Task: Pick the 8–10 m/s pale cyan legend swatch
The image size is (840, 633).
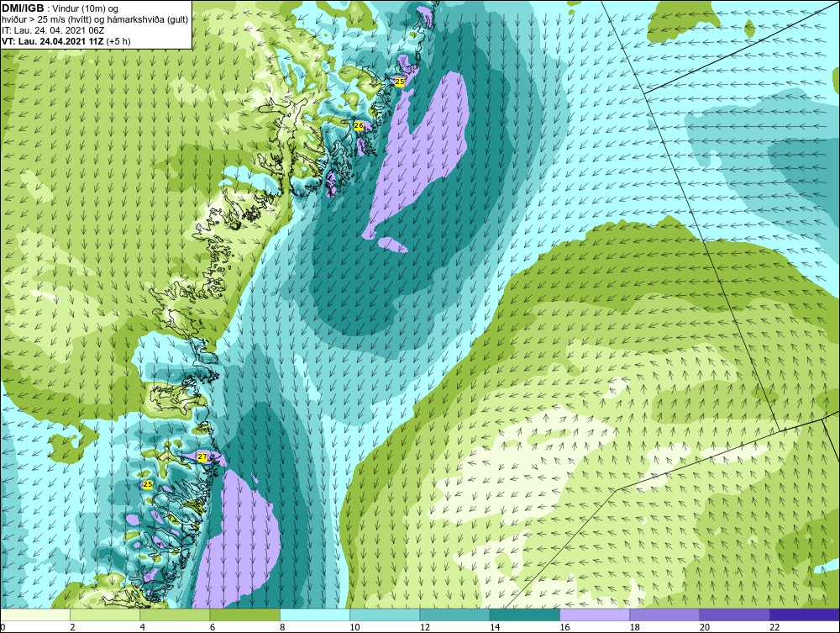Action: pyautogui.click(x=315, y=615)
